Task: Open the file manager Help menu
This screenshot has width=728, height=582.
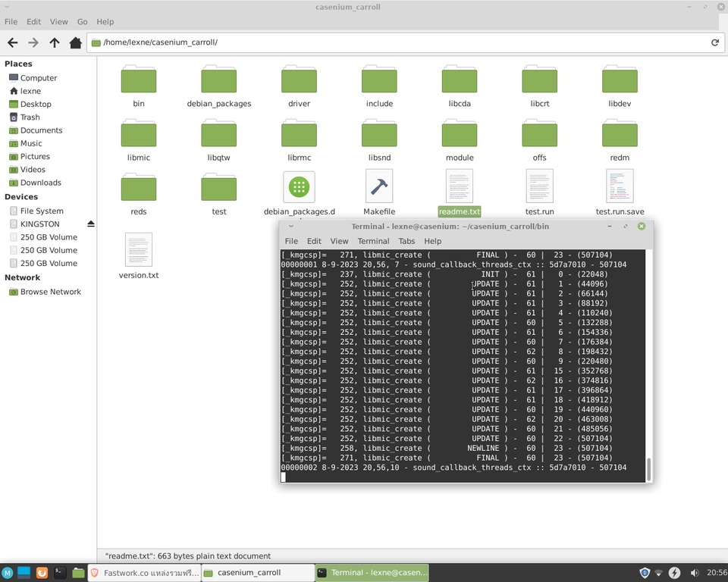Action: [x=105, y=22]
